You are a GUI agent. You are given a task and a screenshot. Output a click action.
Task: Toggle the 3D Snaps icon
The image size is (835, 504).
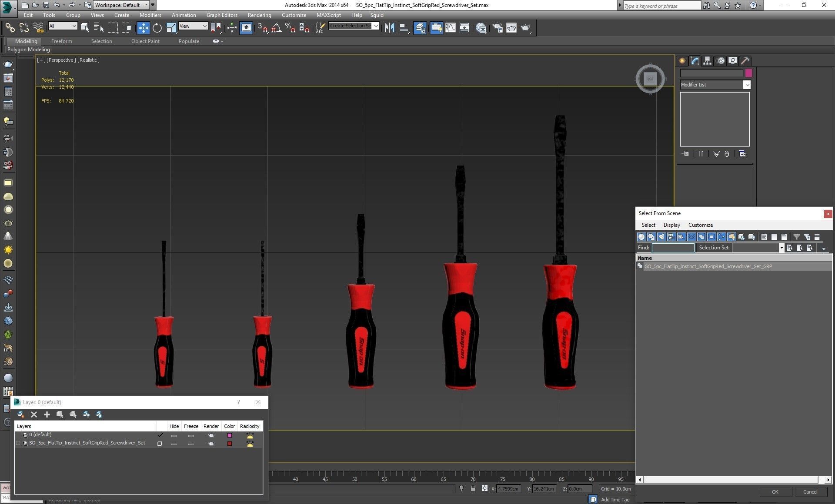(x=262, y=28)
